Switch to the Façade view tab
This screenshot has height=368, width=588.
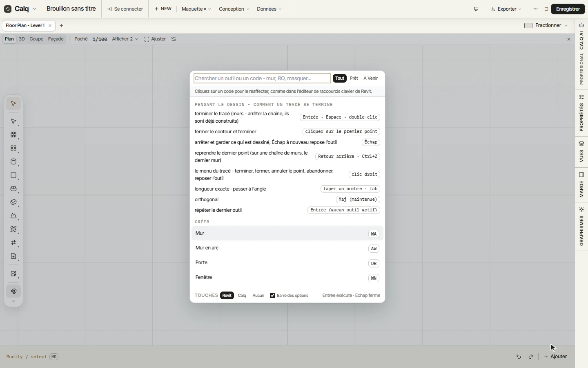pyautogui.click(x=56, y=39)
